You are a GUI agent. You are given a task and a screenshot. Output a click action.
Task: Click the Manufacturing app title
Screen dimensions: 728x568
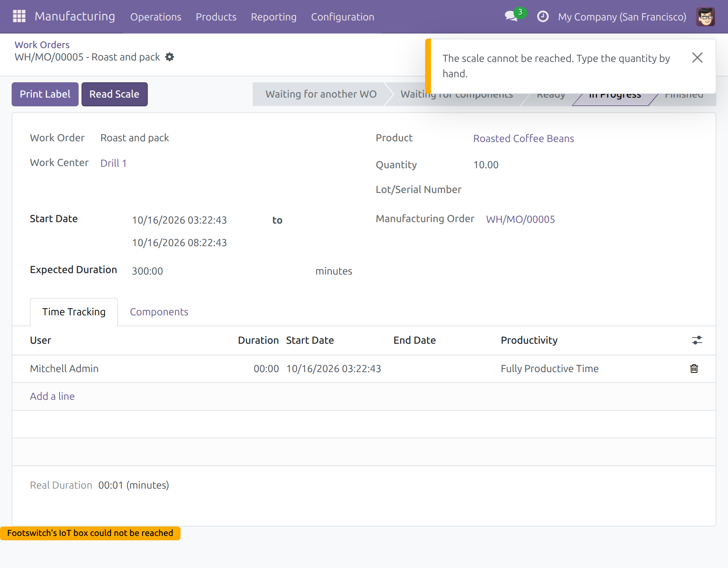pyautogui.click(x=75, y=16)
